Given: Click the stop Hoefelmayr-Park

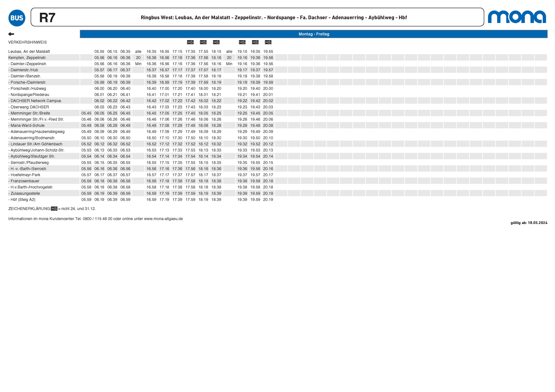Looking at the screenshot, I should [x=24, y=175].
